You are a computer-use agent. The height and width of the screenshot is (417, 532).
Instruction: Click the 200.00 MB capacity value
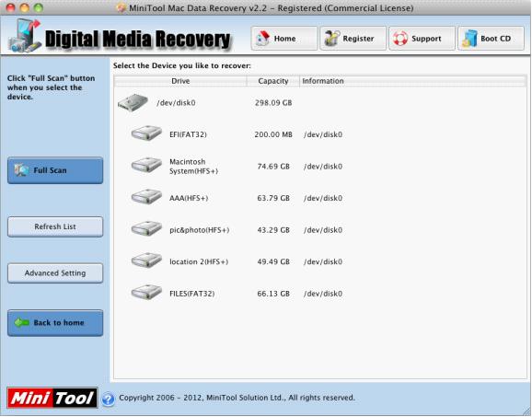click(273, 134)
